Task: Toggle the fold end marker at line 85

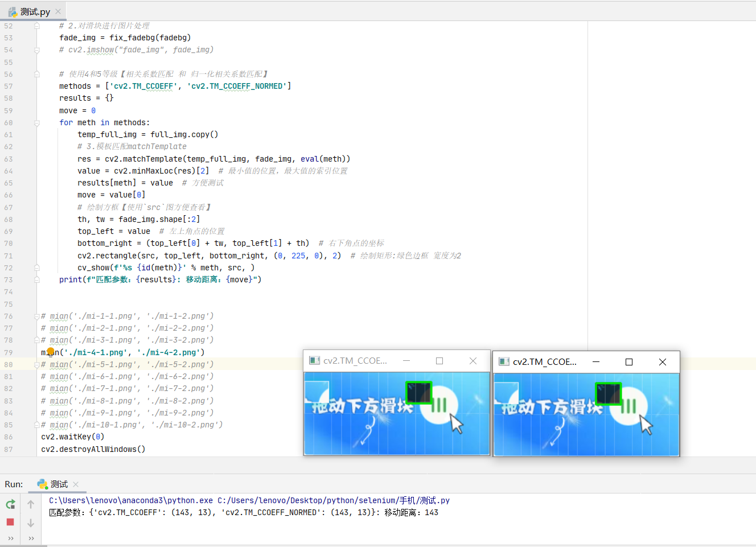Action: click(36, 425)
